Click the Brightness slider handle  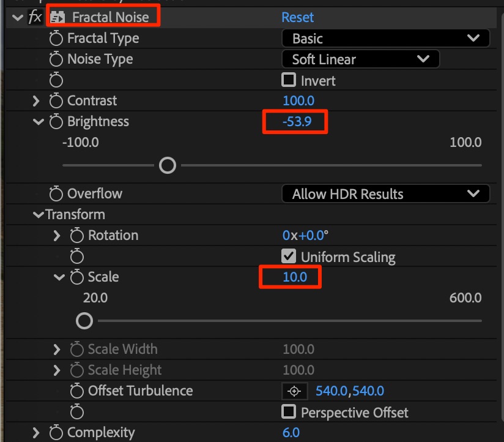167,165
